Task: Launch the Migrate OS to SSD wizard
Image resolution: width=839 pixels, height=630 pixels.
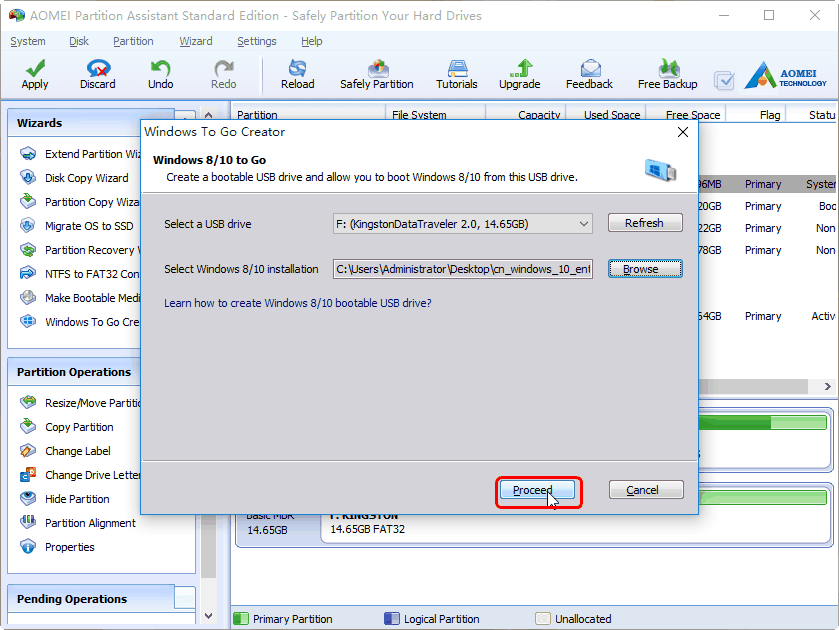Action: tap(77, 226)
